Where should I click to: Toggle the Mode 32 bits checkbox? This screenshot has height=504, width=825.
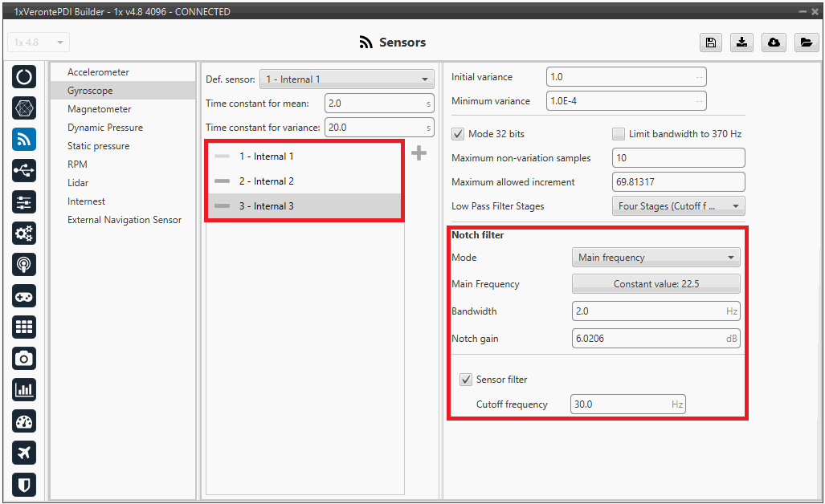[x=458, y=134]
